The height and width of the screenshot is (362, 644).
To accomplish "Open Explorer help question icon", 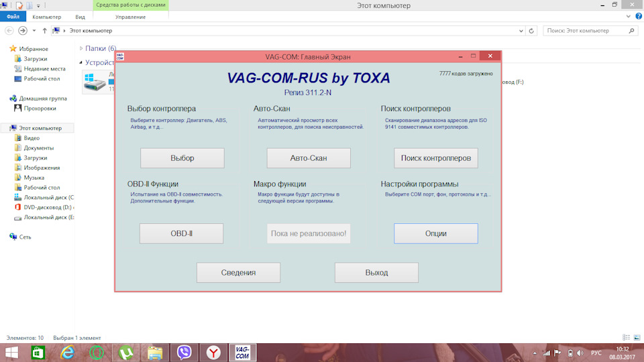I will (639, 16).
